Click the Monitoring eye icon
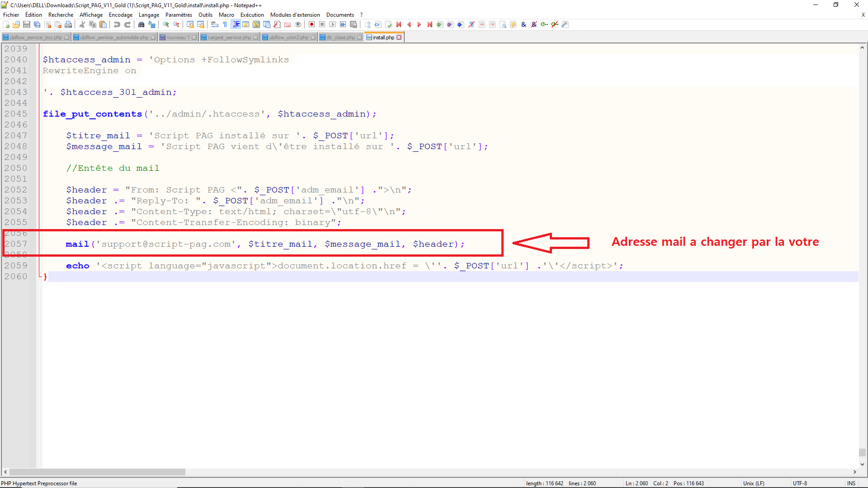 298,24
